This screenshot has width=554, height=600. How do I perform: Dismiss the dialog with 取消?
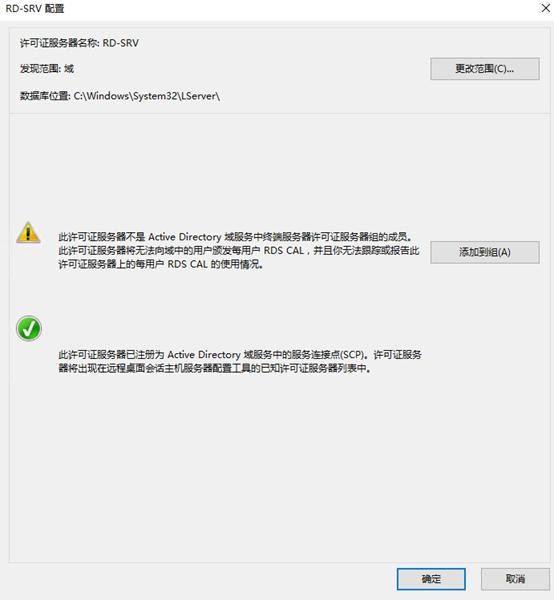tap(515, 579)
